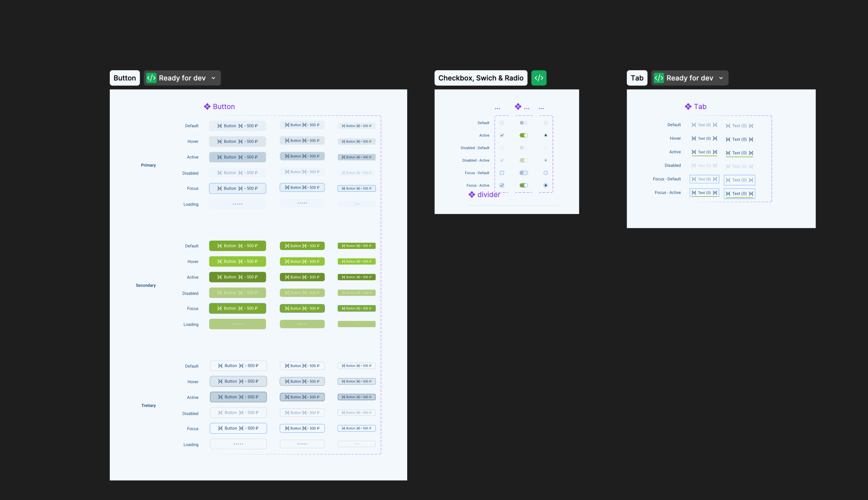The height and width of the screenshot is (500, 868).
Task: Click the large Secondary Default green button
Action: pos(237,246)
